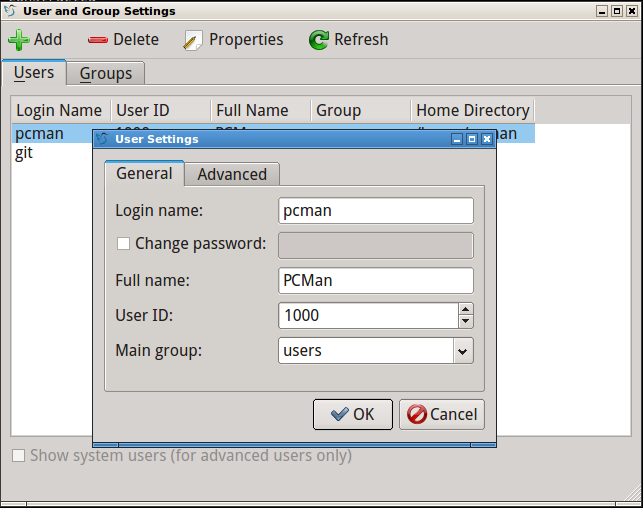This screenshot has width=643, height=508.
Task: Open the Main group dropdown arrow
Action: (x=463, y=351)
